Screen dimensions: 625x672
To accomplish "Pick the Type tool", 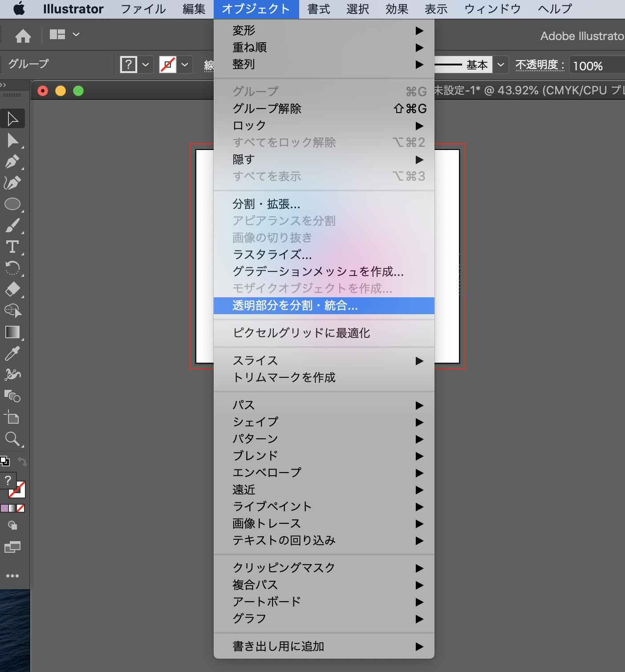I will pyautogui.click(x=12, y=247).
